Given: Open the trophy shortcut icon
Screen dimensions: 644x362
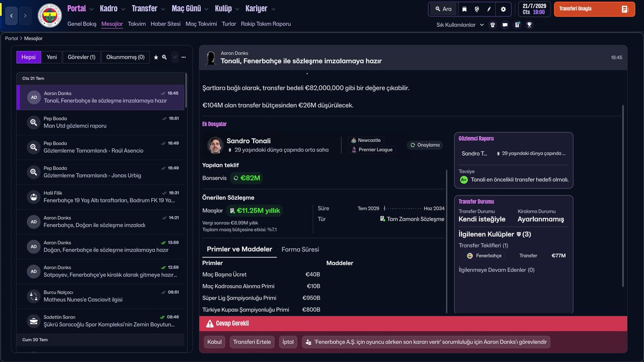Looking at the screenshot, I should click(x=530, y=25).
